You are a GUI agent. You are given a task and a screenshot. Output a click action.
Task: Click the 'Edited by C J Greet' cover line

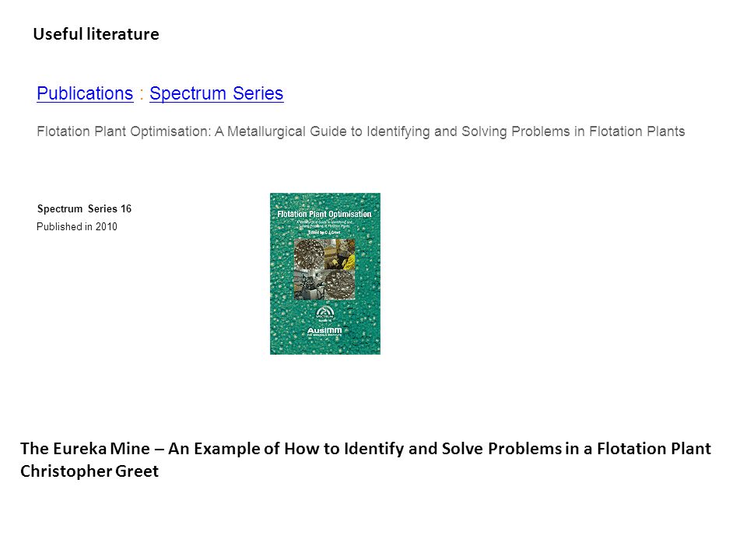coord(324,233)
